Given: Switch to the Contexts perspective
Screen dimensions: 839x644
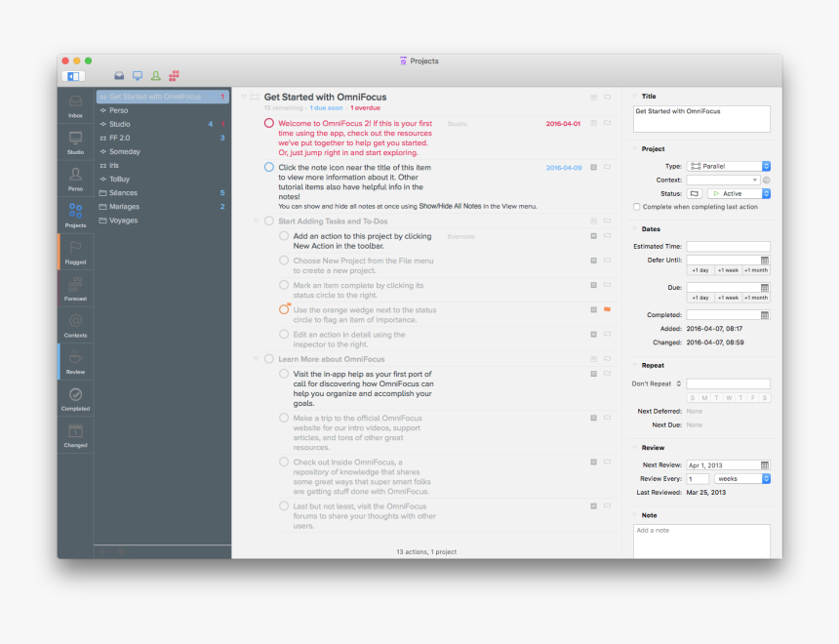Looking at the screenshot, I should [75, 325].
